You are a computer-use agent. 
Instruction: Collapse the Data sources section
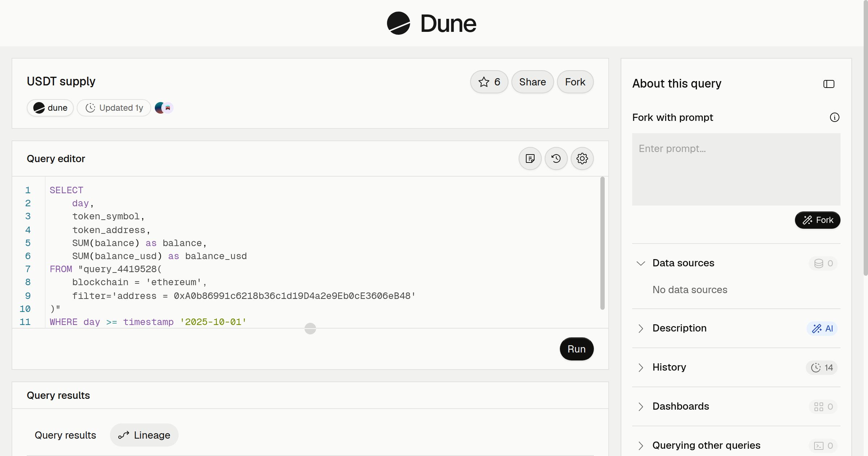tap(641, 263)
